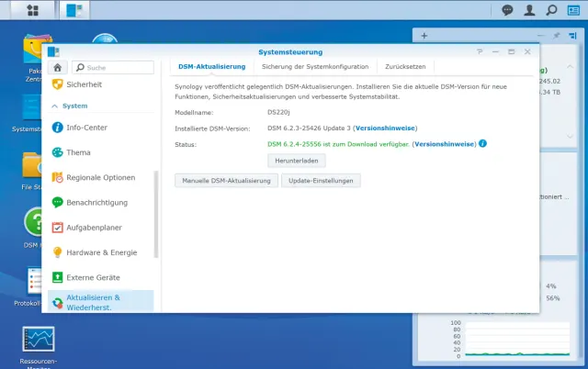Open Regionale Optionen settings
This screenshot has height=369, width=588.
point(100,177)
